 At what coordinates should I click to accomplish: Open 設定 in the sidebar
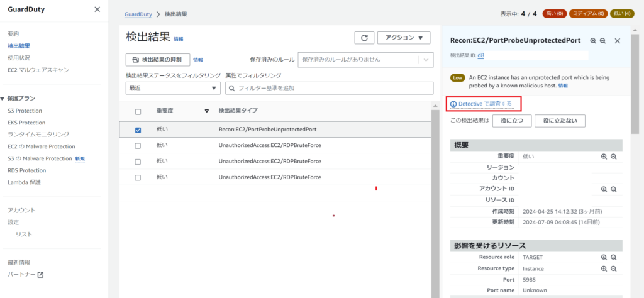pyautogui.click(x=14, y=222)
